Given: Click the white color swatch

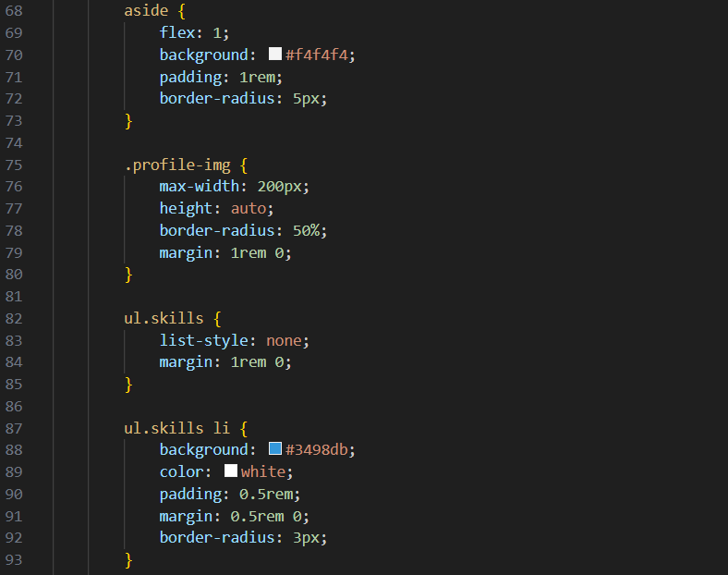Looking at the screenshot, I should pos(231,471).
